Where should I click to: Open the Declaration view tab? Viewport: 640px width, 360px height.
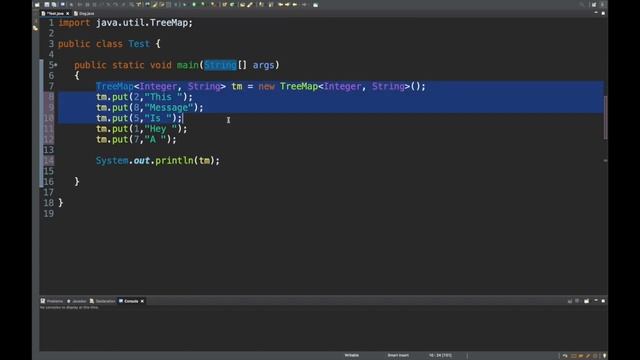tap(102, 301)
